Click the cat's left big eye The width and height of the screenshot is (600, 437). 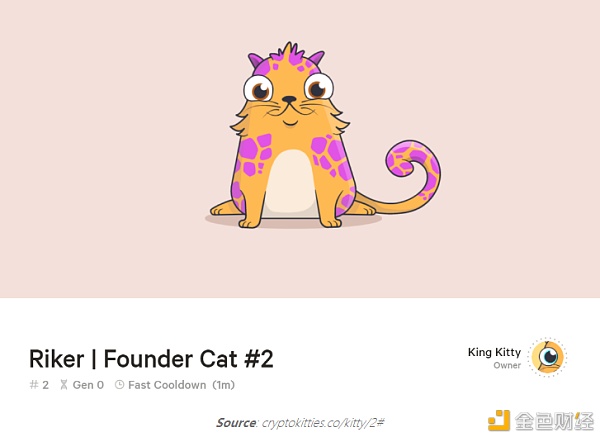click(259, 89)
